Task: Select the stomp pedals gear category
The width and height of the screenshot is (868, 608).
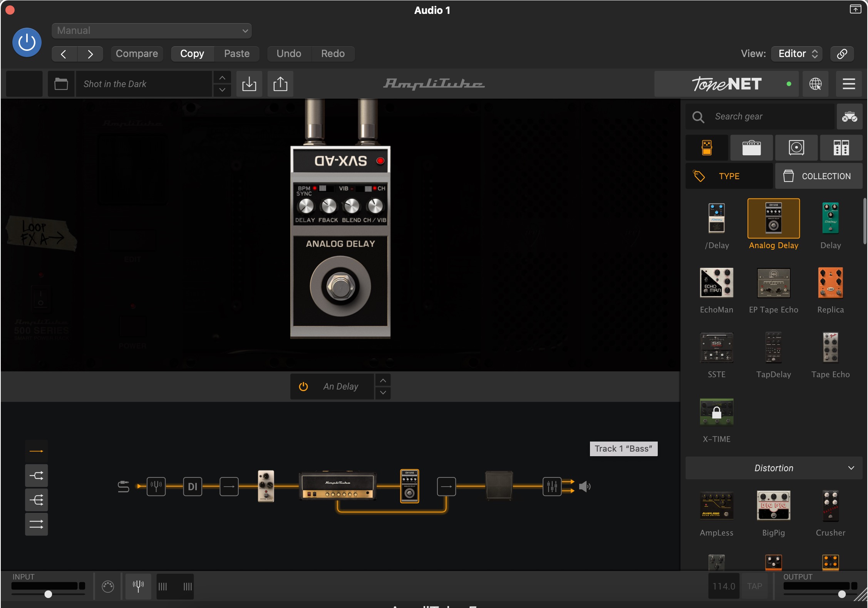Action: [x=707, y=148]
